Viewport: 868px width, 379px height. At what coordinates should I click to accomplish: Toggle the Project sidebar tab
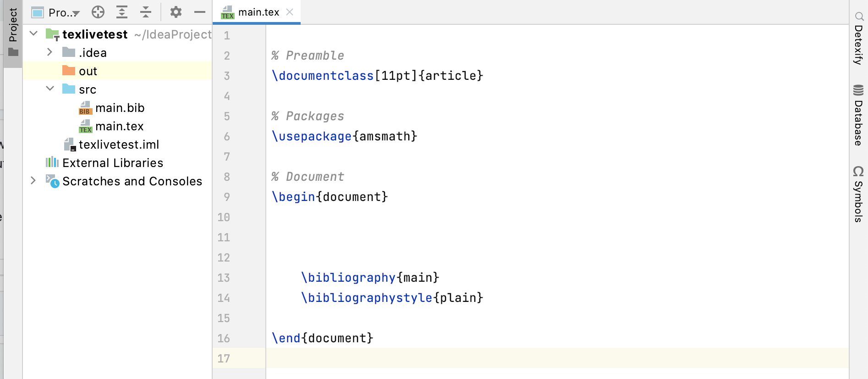(x=13, y=33)
